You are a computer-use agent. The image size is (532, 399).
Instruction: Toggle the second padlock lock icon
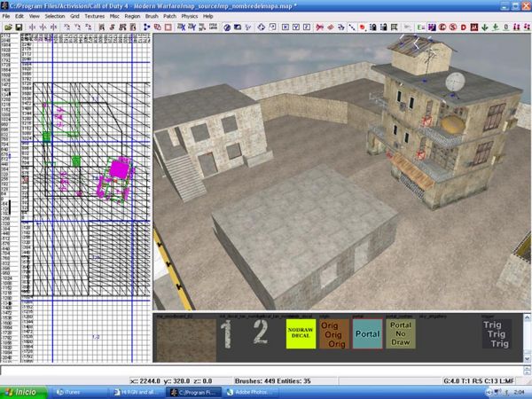click(384, 27)
